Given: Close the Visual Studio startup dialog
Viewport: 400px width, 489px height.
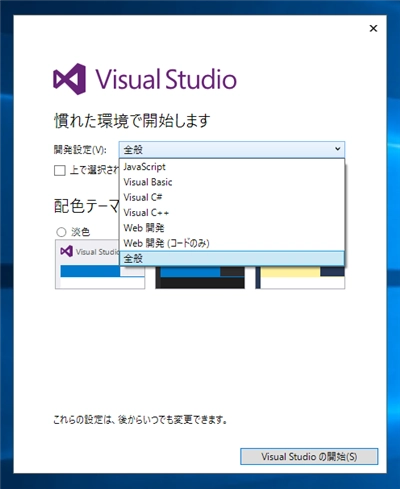Looking at the screenshot, I should [x=373, y=28].
